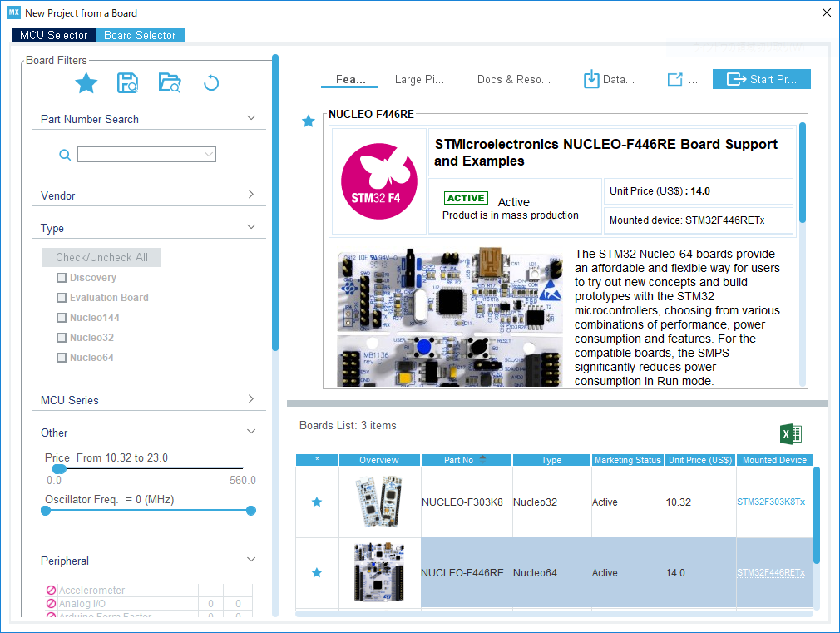Click the Accelerometer peripheral disabled icon
Viewport: 840px width, 633px height.
coord(51,590)
